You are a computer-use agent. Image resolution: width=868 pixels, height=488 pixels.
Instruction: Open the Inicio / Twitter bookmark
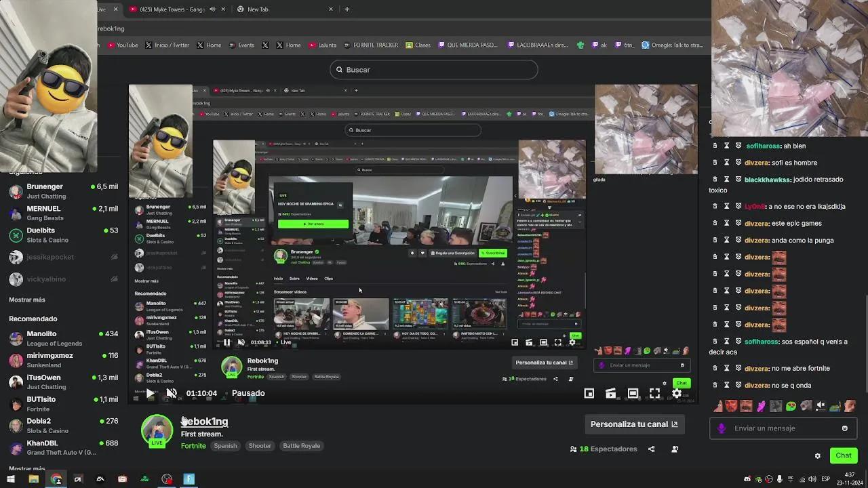(x=167, y=45)
